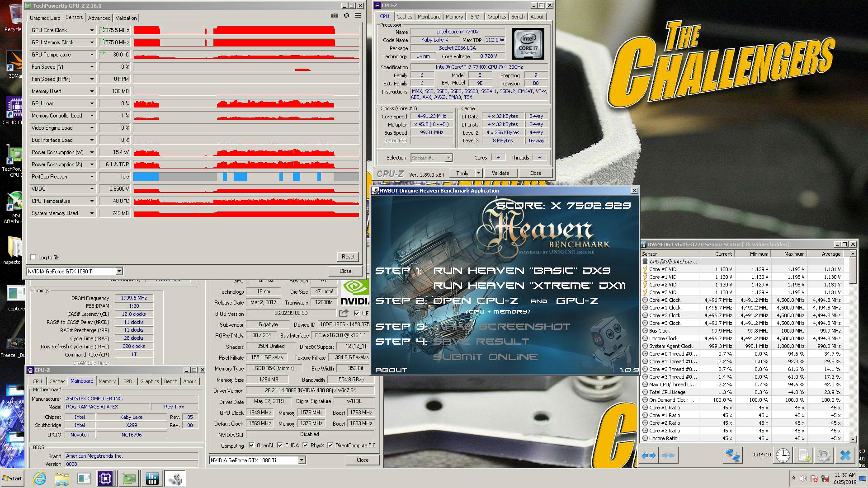This screenshot has height=488, width=868.
Task: Open the PerfCap Reason sensor dropdown
Action: point(92,177)
